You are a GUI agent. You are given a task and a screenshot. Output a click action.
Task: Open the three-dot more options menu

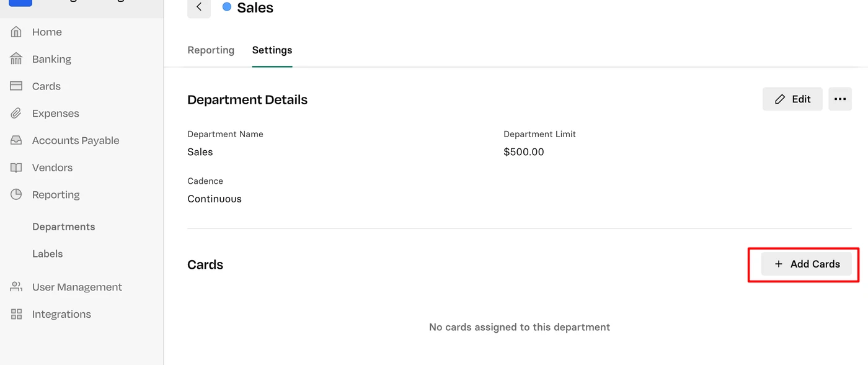(840, 99)
